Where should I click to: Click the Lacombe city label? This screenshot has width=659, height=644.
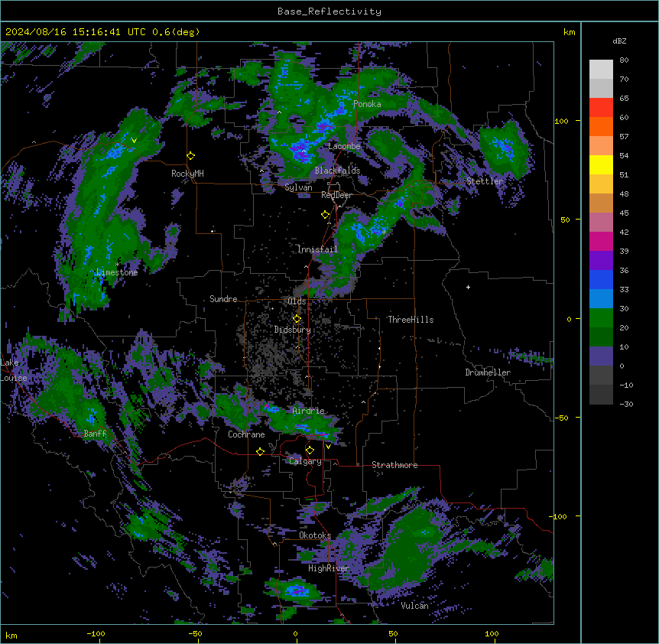click(x=344, y=146)
